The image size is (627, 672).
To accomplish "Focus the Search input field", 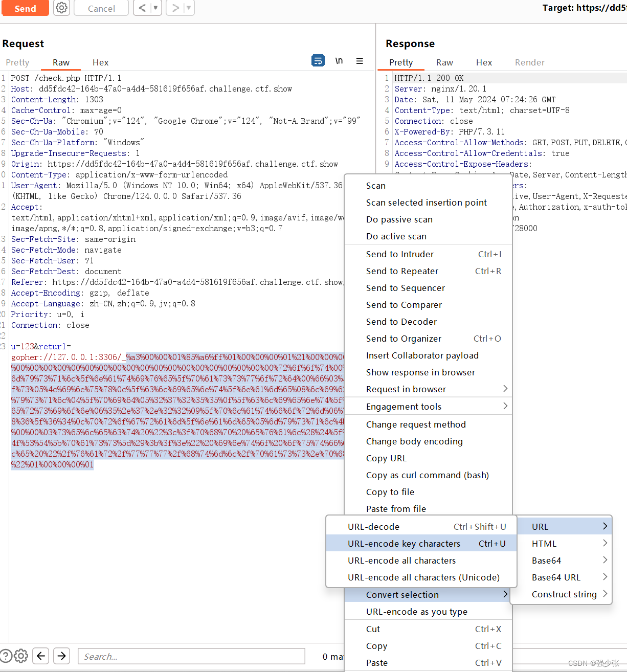I will (191, 656).
